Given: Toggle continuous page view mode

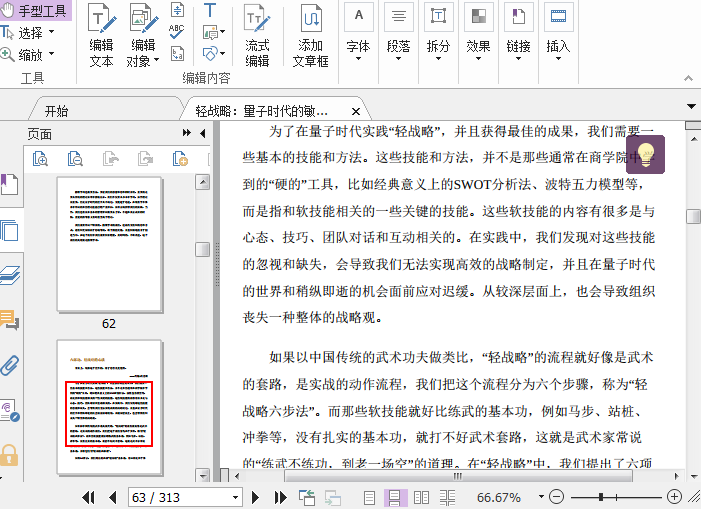Looking at the screenshot, I should point(395,497).
